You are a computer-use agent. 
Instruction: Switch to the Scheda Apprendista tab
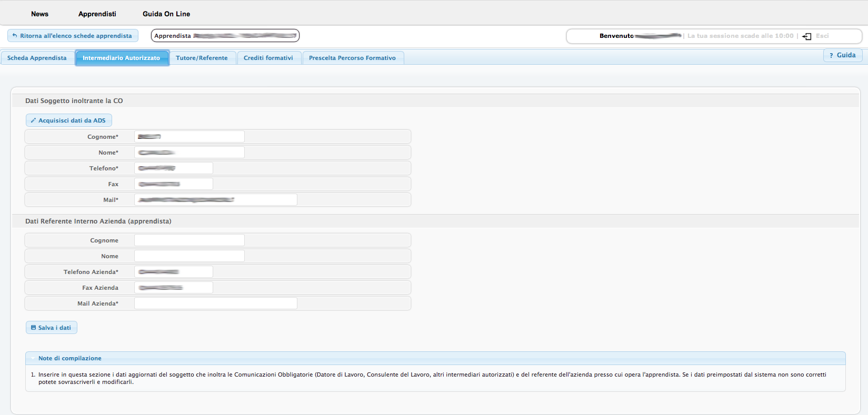[37, 58]
